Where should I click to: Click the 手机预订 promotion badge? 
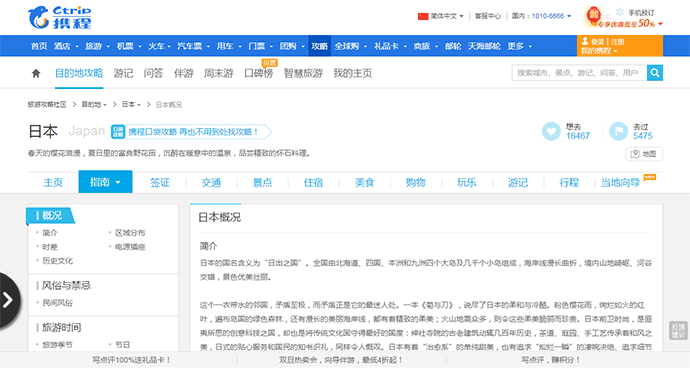click(x=623, y=17)
